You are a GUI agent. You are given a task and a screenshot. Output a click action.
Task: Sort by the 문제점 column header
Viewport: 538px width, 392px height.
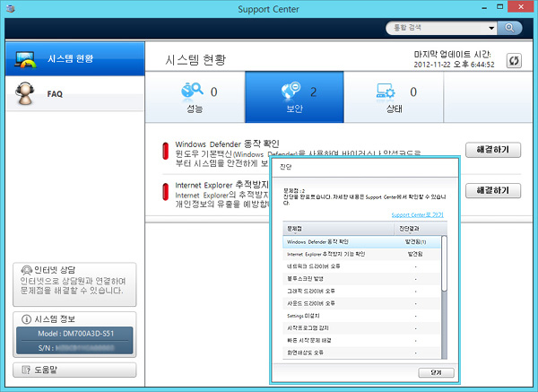[x=338, y=228]
